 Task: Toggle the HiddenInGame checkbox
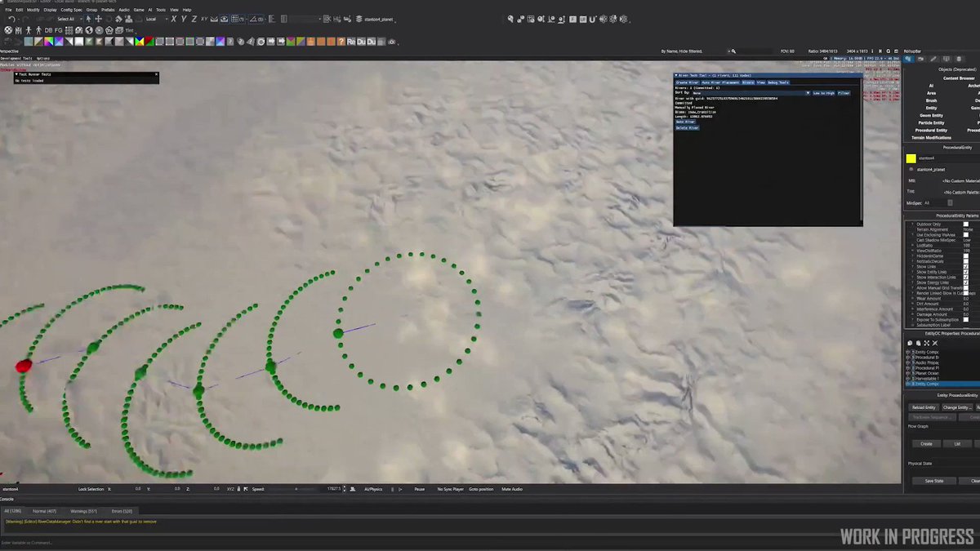[966, 256]
